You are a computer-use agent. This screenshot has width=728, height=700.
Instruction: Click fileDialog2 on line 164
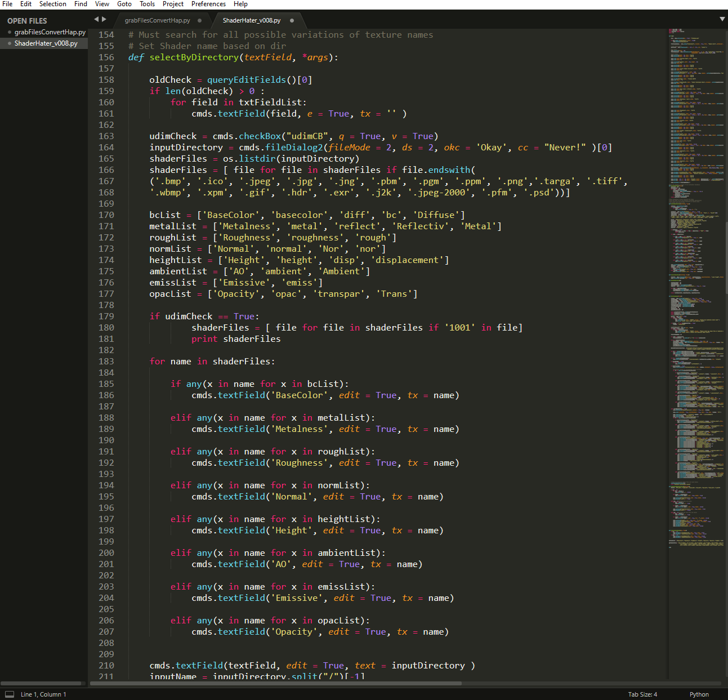click(294, 148)
